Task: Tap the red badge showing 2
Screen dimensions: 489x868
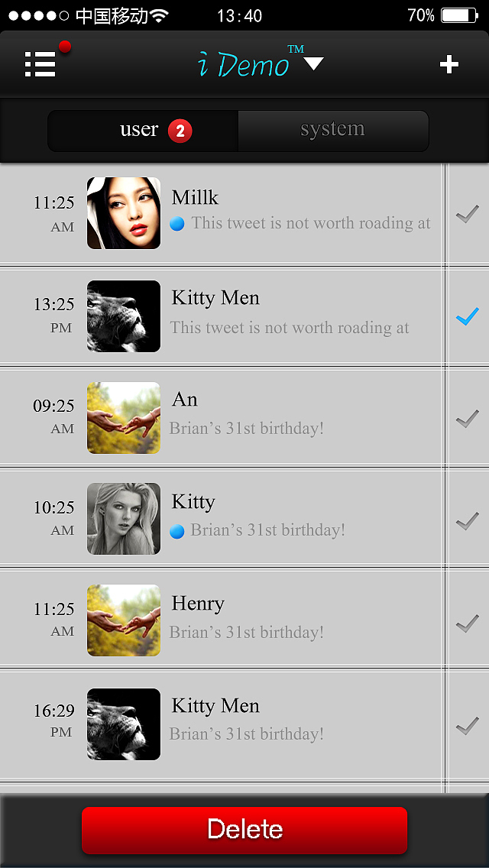Action: [x=180, y=131]
